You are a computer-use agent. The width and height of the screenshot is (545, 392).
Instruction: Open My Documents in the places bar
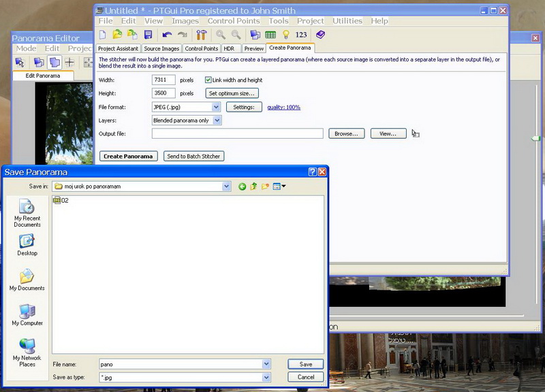coord(27,280)
